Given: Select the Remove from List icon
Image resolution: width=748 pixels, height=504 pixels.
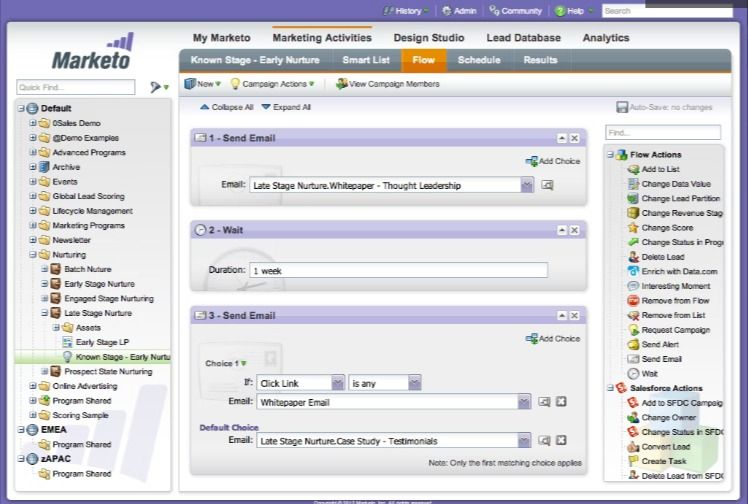Looking at the screenshot, I should [x=633, y=315].
